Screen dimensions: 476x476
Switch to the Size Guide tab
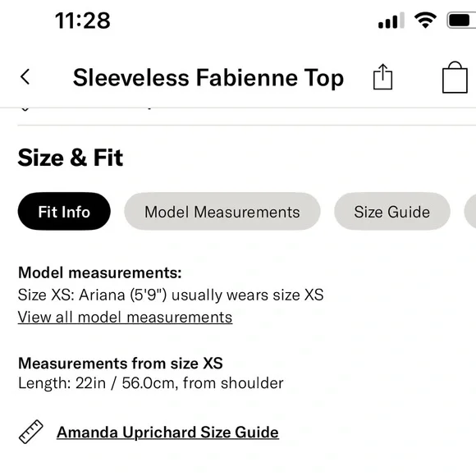pos(392,212)
